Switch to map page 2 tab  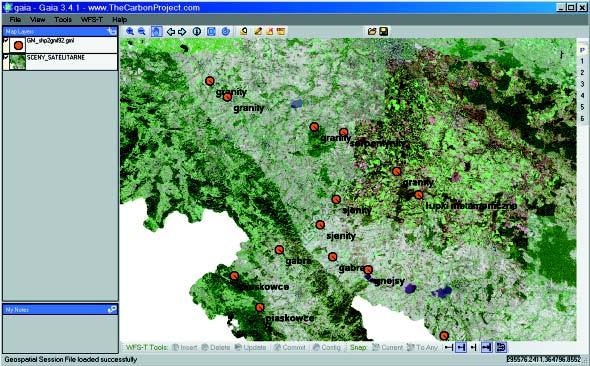(x=582, y=73)
